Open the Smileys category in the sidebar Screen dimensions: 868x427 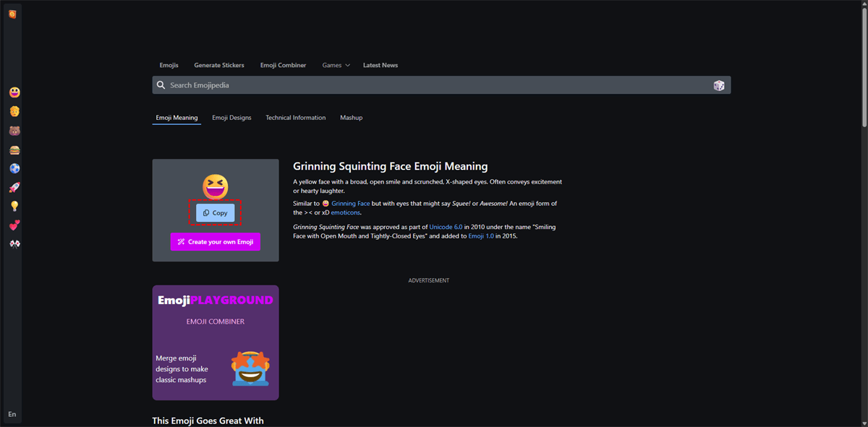(14, 92)
